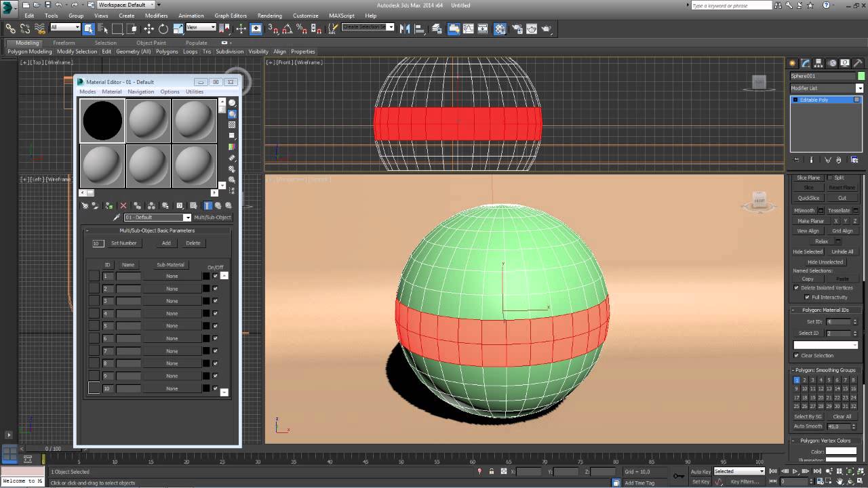Image resolution: width=868 pixels, height=488 pixels.
Task: Open the reference coordinate system View dropdown
Action: pos(201,27)
